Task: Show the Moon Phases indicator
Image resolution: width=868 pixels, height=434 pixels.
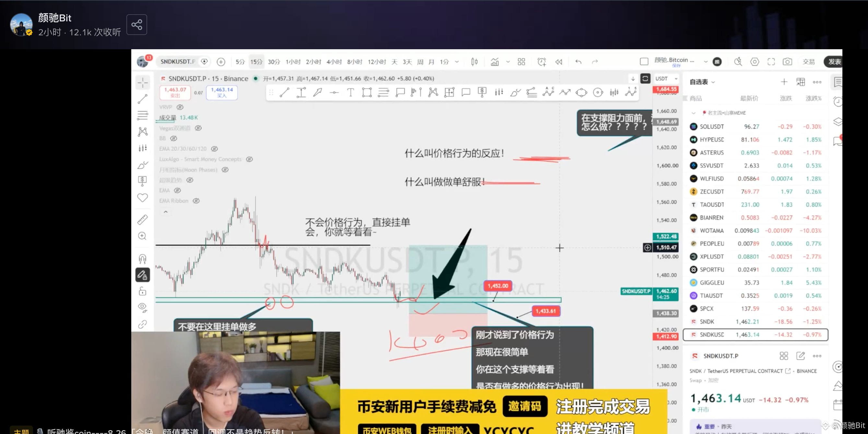Action: click(225, 170)
